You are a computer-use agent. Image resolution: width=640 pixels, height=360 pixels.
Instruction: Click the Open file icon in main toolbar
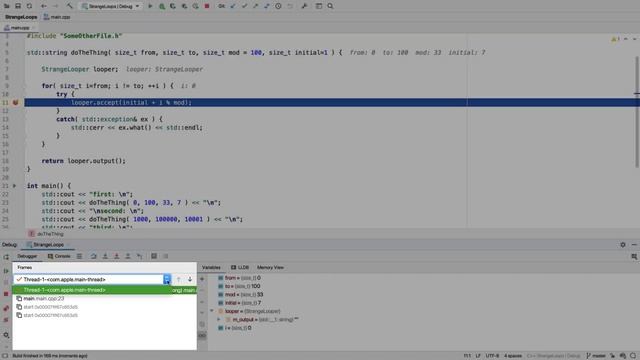point(7,6)
